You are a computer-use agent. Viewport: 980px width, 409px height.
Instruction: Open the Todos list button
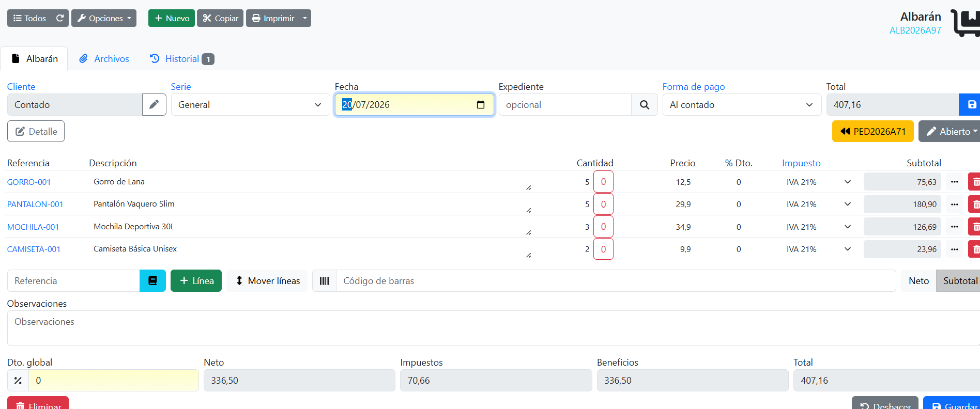[x=30, y=18]
